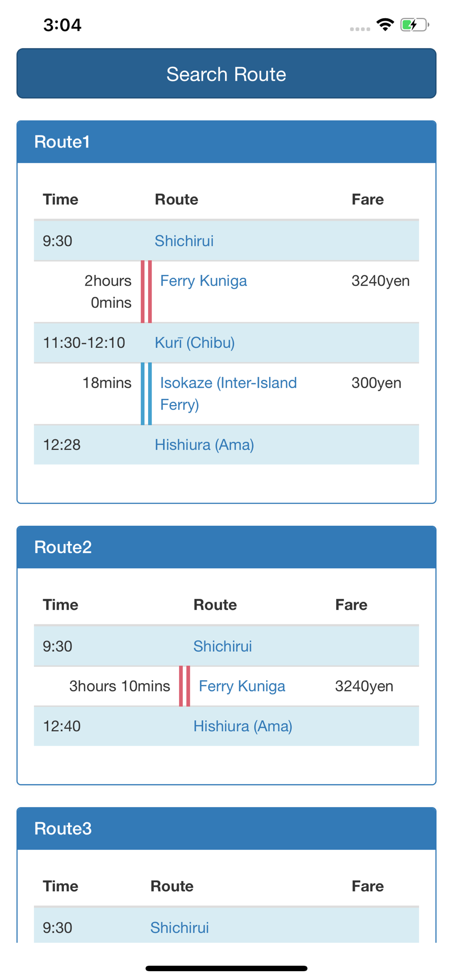The width and height of the screenshot is (453, 980).
Task: Tap the home indicator bar
Action: point(226,968)
